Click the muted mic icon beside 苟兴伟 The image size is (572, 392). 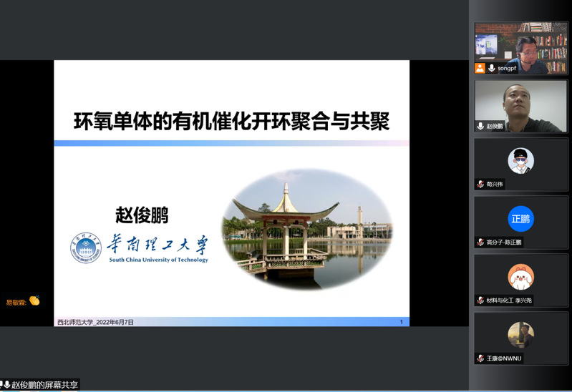[480, 184]
